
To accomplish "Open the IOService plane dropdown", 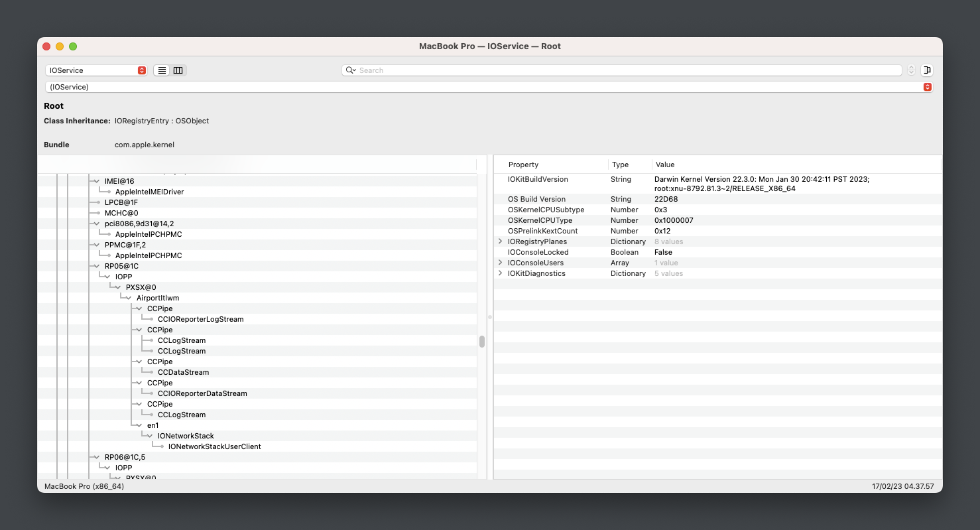I will [96, 70].
